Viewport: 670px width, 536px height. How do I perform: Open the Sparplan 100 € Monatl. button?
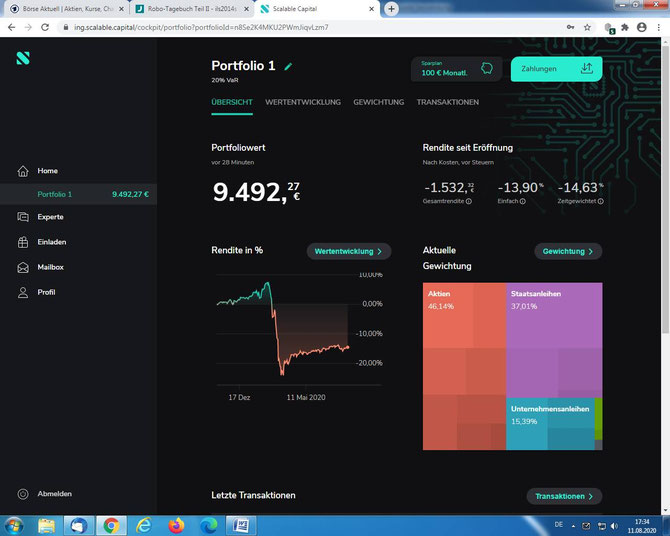coord(455,69)
